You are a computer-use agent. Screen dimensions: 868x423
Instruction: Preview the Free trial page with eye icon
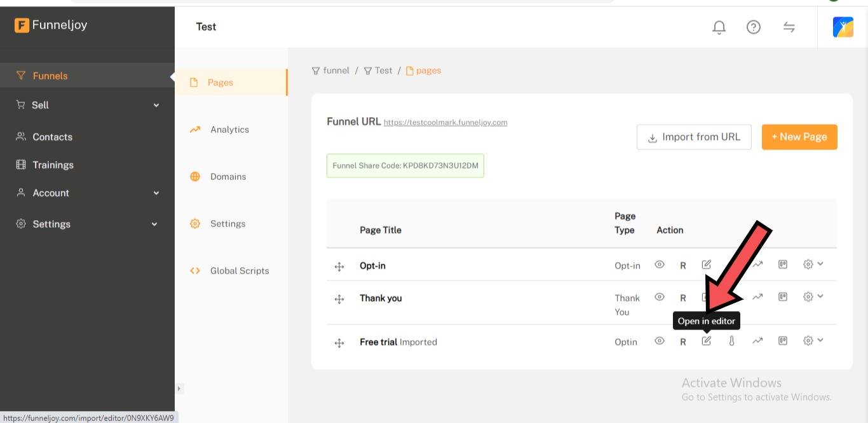point(660,341)
